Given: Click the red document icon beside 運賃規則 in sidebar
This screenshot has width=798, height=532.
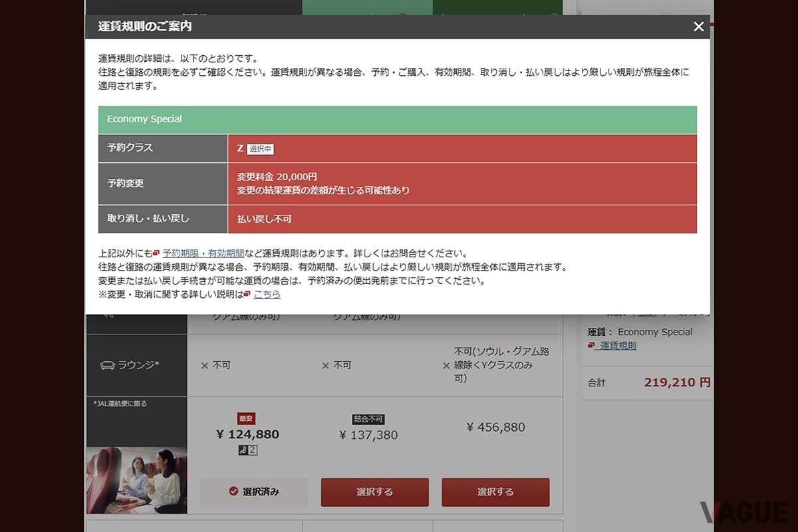Looking at the screenshot, I should [592, 345].
